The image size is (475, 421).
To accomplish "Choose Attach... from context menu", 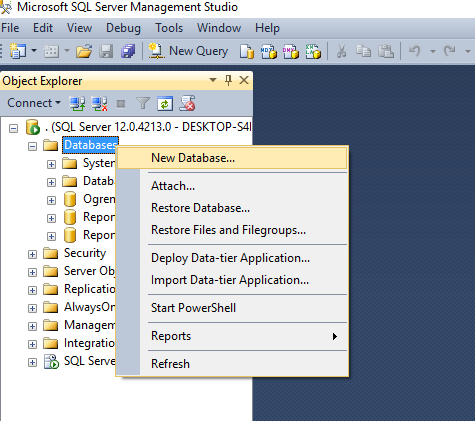I will [x=232, y=186].
